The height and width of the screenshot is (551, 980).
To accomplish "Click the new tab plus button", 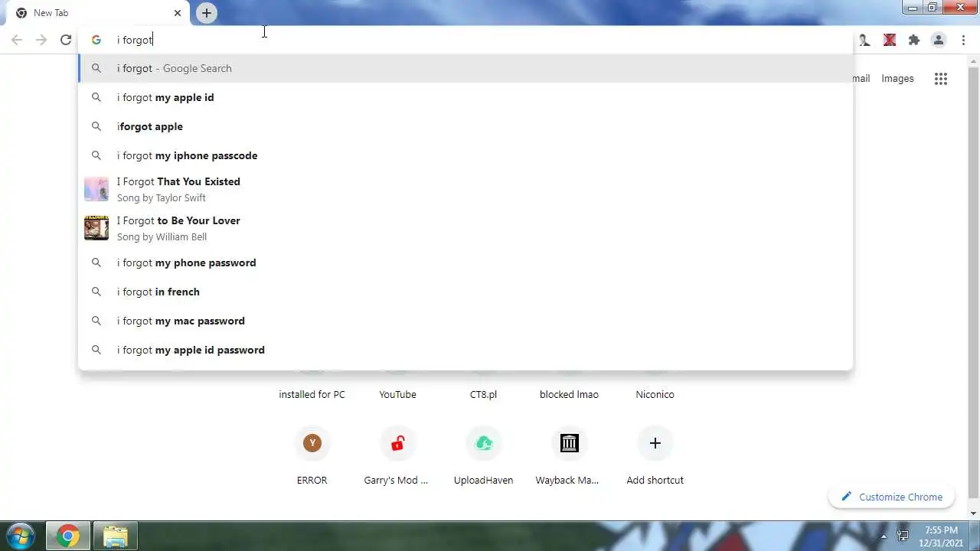I will tap(206, 13).
